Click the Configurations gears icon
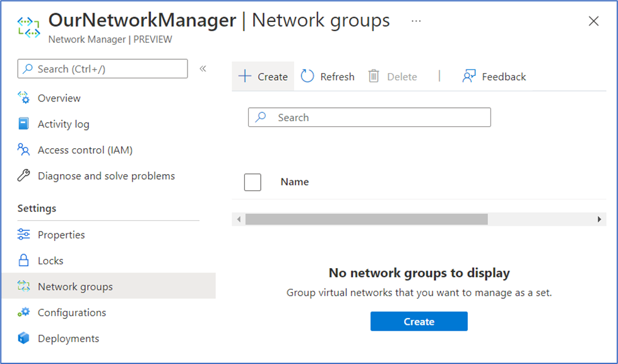Image resolution: width=618 pixels, height=364 pixels. tap(23, 312)
